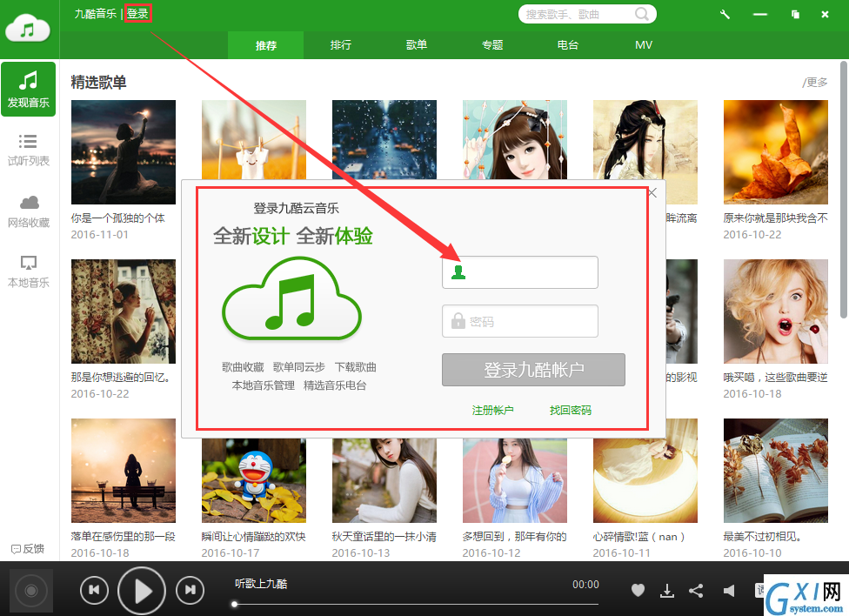Open the 试听列表 sidebar section
The width and height of the screenshot is (849, 616).
point(29,150)
